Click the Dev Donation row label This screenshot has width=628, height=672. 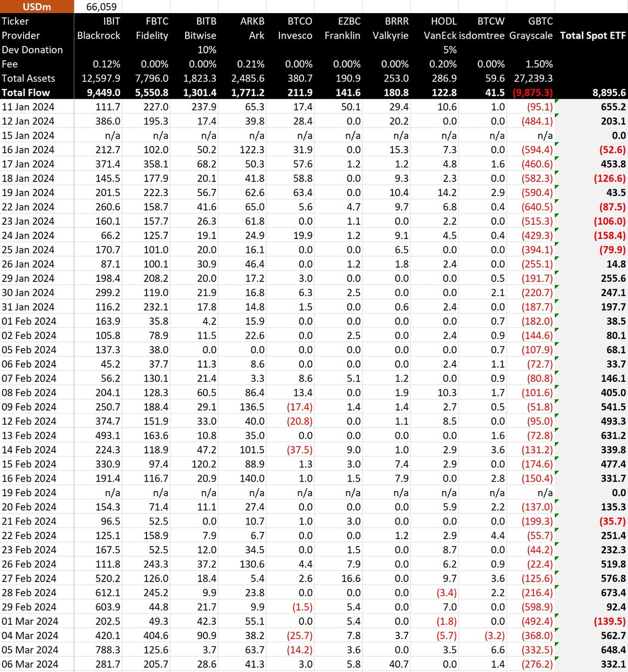[x=32, y=50]
